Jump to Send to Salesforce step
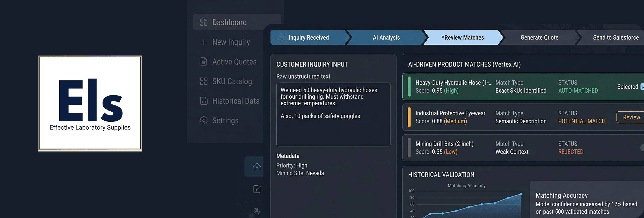The height and width of the screenshot is (218, 644). [616, 37]
